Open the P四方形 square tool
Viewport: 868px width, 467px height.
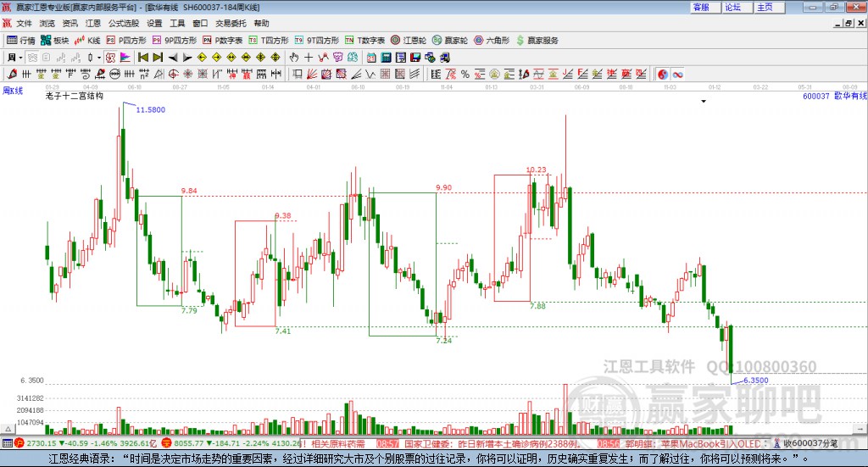126,41
